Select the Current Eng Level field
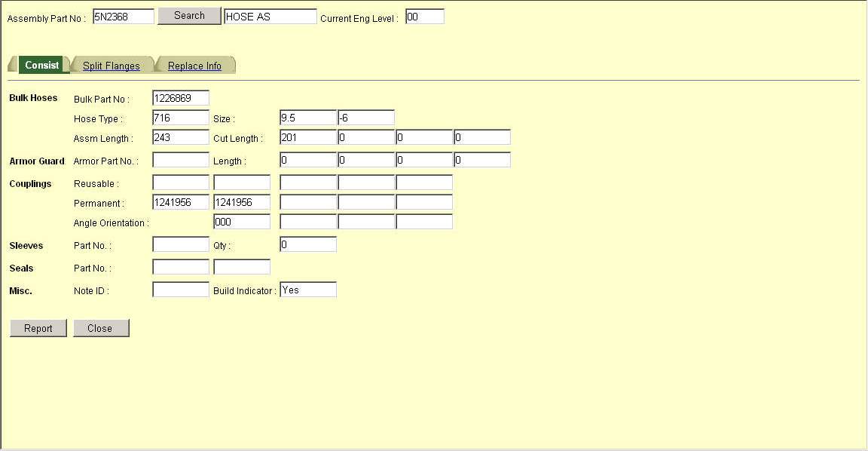Image resolution: width=868 pixels, height=451 pixels. (x=425, y=17)
